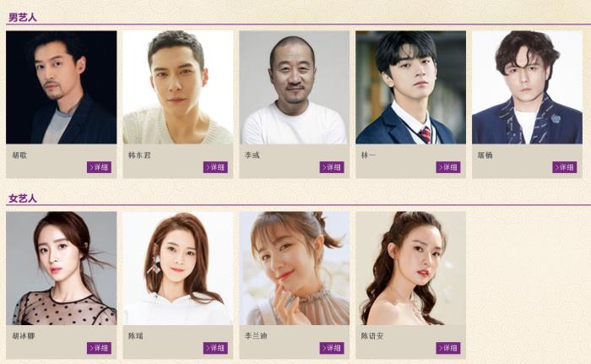Click 详细 button for 韩东君

(215, 167)
